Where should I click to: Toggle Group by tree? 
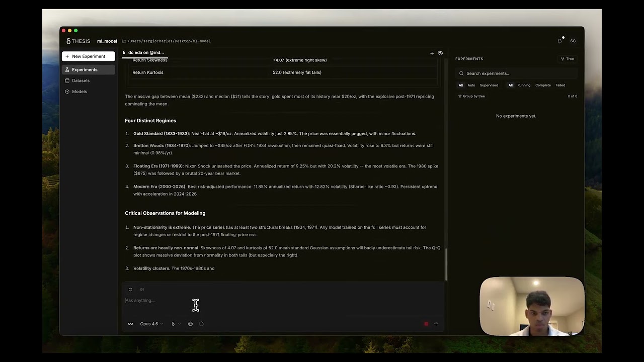(x=471, y=96)
